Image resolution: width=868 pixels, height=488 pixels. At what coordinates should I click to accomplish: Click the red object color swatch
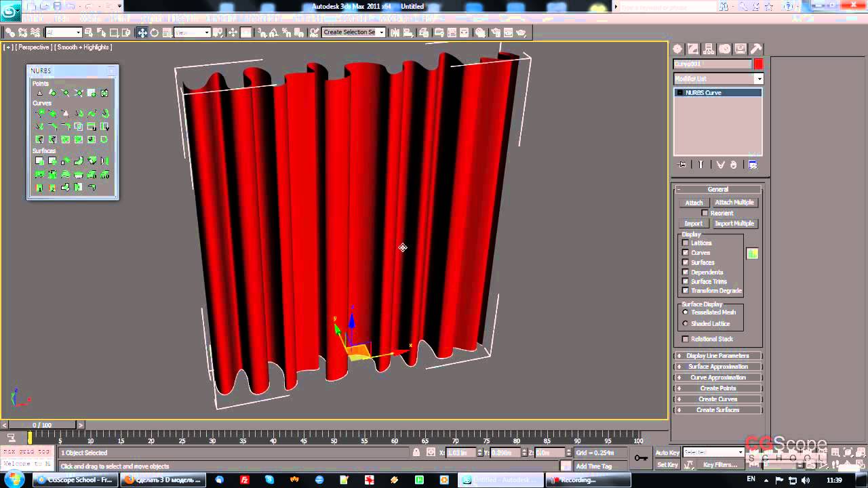(x=758, y=64)
